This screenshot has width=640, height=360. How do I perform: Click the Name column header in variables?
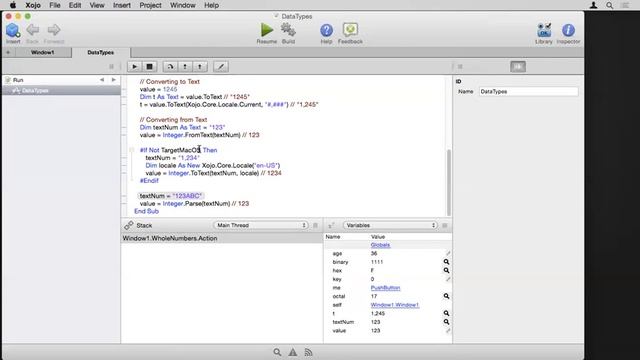[333, 237]
